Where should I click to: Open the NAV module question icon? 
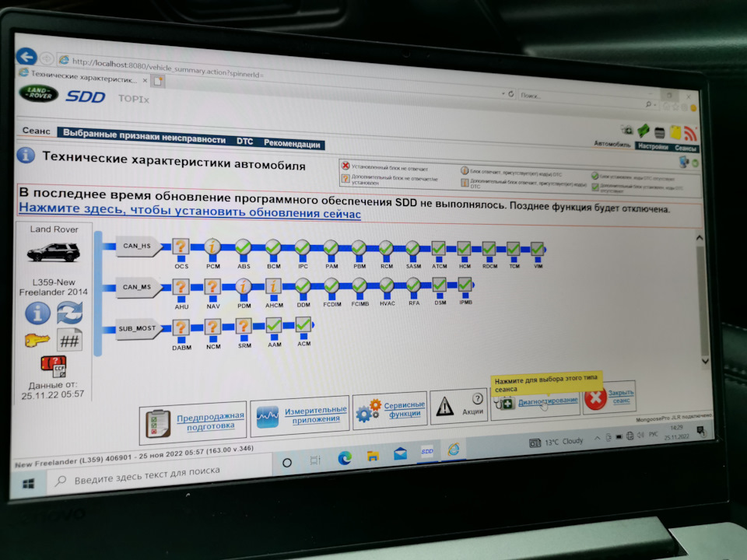coord(212,287)
